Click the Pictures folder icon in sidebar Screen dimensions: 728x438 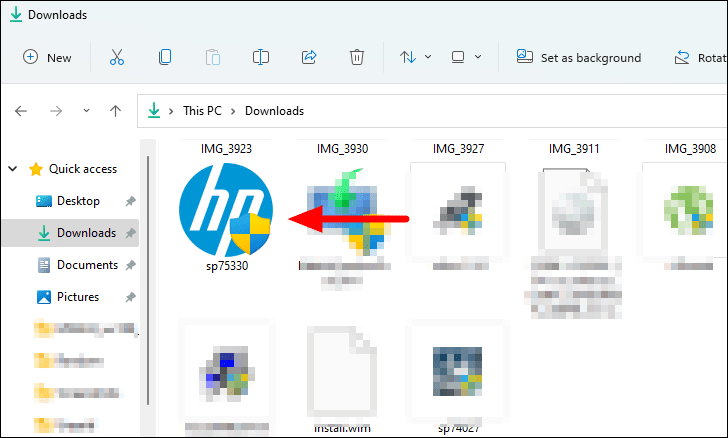pos(44,297)
